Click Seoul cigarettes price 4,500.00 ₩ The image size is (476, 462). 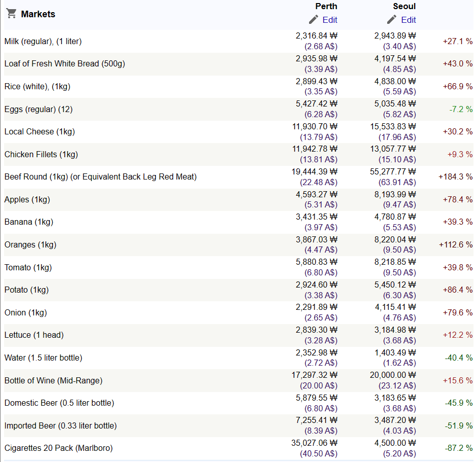[x=395, y=443]
